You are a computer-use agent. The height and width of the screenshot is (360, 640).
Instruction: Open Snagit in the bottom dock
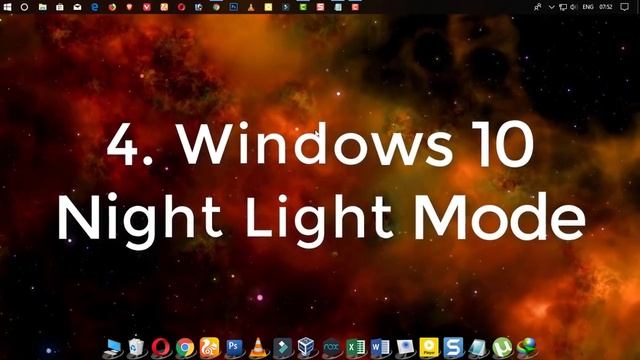(x=453, y=348)
